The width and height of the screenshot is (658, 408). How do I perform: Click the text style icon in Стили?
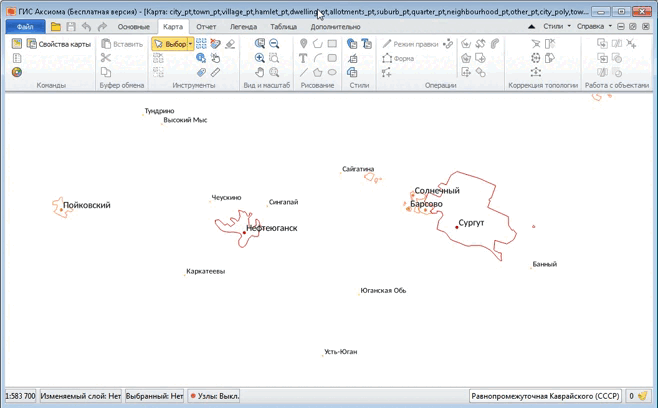pyautogui.click(x=367, y=44)
